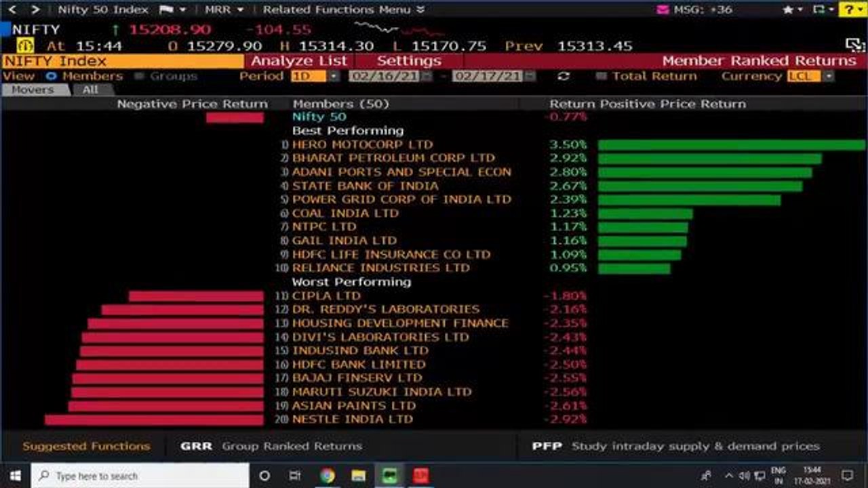Click the yellow alert icon beside At
Image resolution: width=868 pixels, height=488 pixels.
[24, 45]
